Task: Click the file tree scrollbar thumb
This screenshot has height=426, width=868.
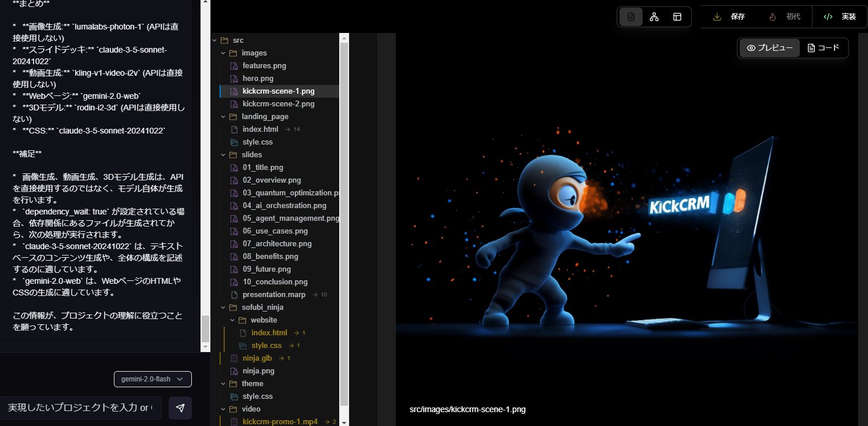Action: [344, 224]
